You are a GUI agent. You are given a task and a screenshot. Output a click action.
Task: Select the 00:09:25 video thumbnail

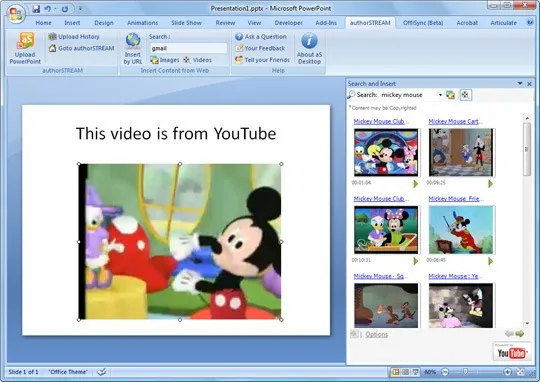pyautogui.click(x=461, y=152)
